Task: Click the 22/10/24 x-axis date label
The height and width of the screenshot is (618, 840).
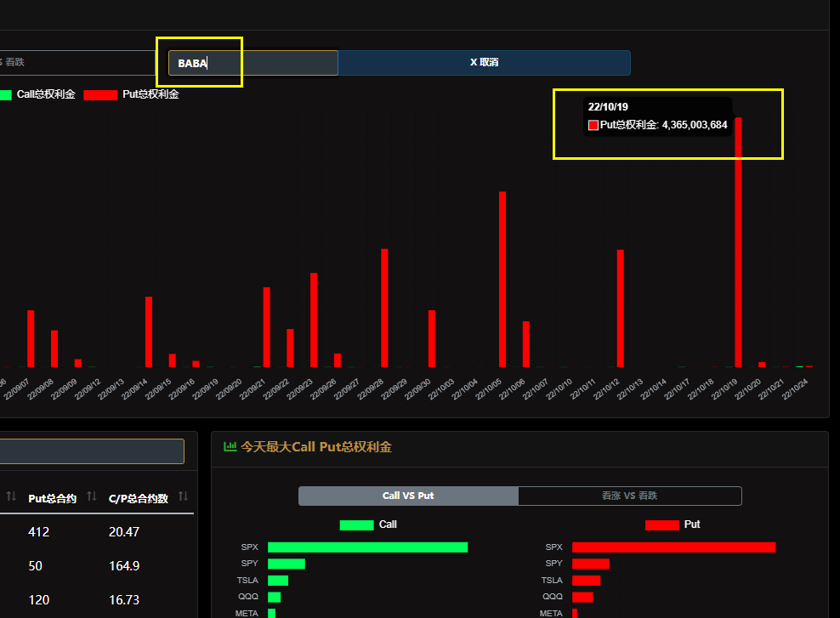Action: click(x=795, y=388)
